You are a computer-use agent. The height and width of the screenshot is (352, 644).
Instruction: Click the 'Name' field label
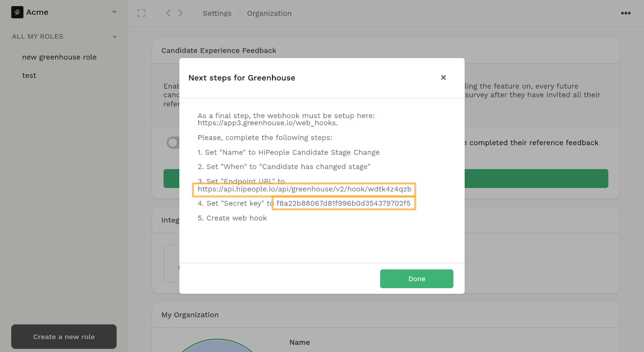(x=299, y=342)
